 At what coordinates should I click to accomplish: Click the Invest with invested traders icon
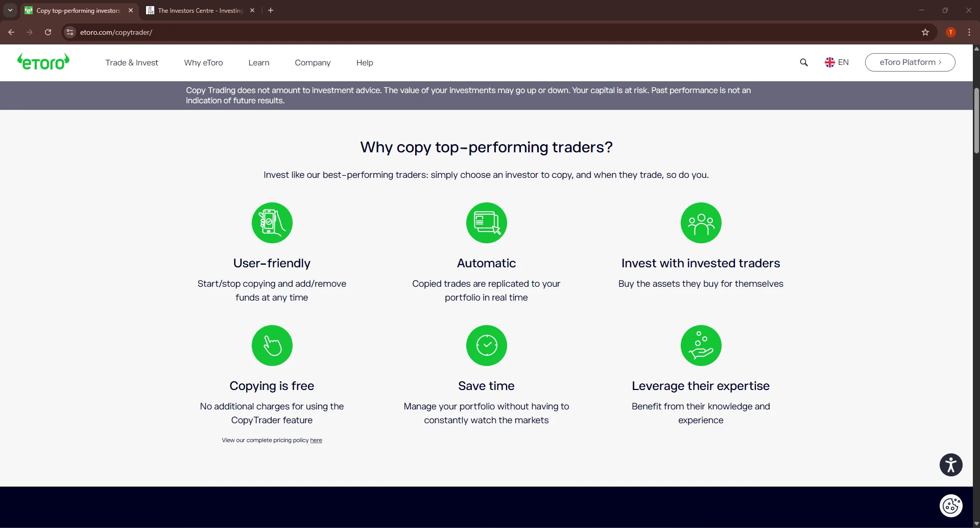click(701, 223)
